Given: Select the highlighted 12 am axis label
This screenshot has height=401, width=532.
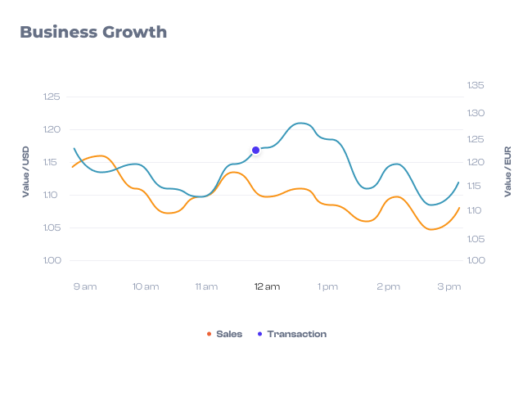Looking at the screenshot, I should [x=267, y=286].
